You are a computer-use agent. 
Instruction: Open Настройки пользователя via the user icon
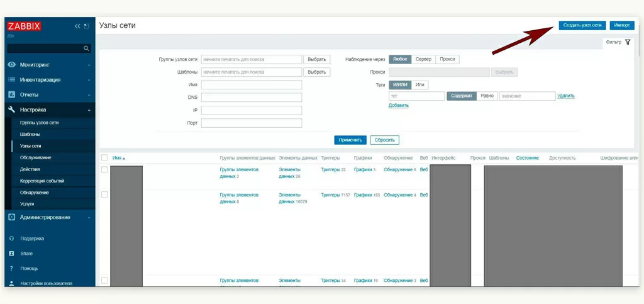click(11, 283)
